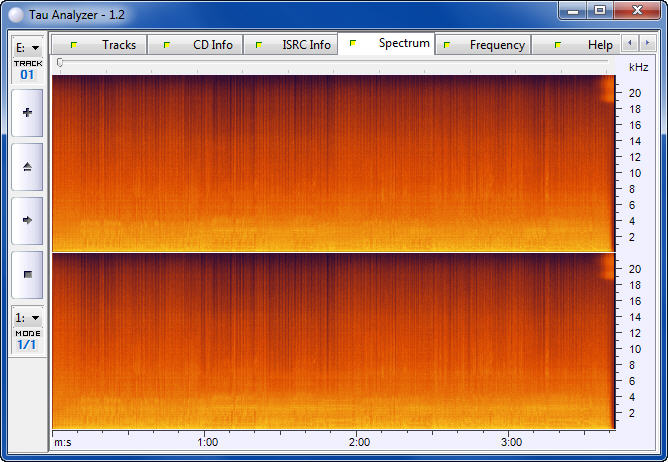
Task: Click lower channel spectrogram near 1:00
Action: [x=207, y=340]
